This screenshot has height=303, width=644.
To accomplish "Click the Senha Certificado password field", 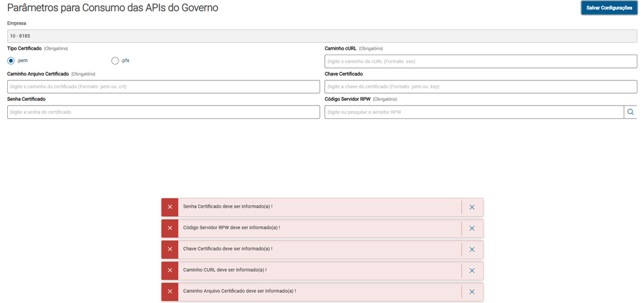I will (x=163, y=112).
